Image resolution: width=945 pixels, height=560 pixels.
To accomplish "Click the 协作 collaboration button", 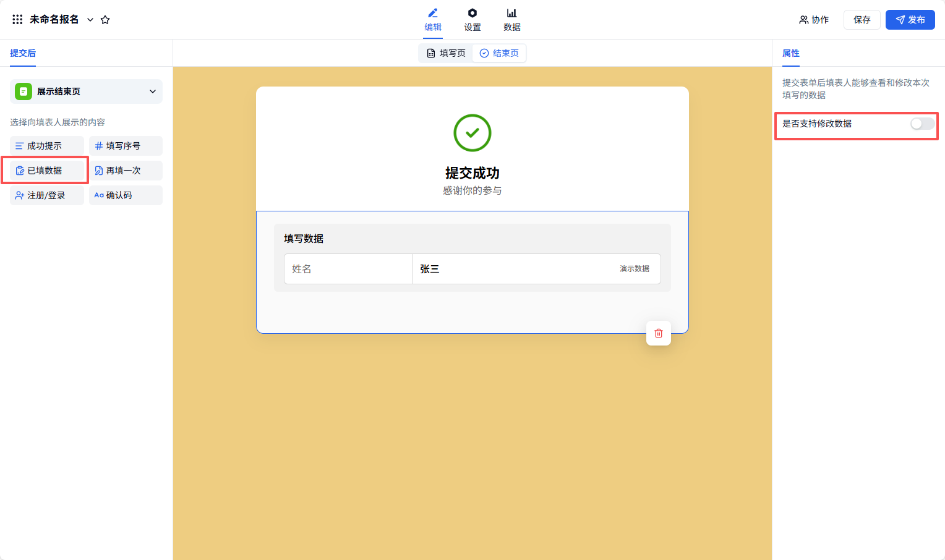I will [x=814, y=20].
